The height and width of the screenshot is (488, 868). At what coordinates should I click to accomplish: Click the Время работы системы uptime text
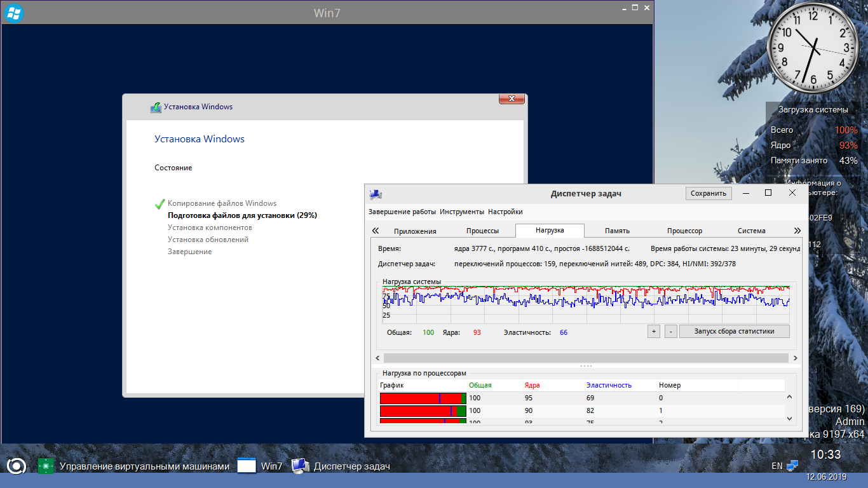[726, 248]
